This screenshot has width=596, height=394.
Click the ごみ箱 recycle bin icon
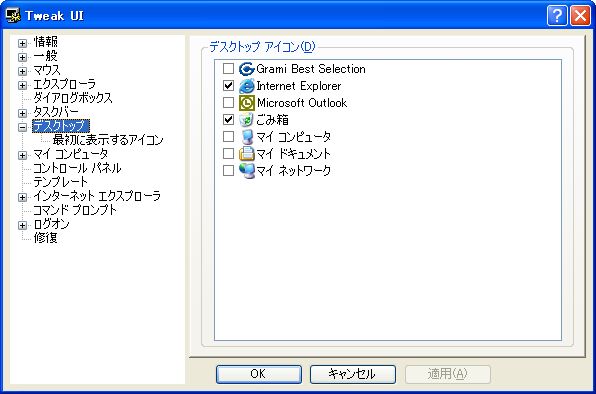246,120
